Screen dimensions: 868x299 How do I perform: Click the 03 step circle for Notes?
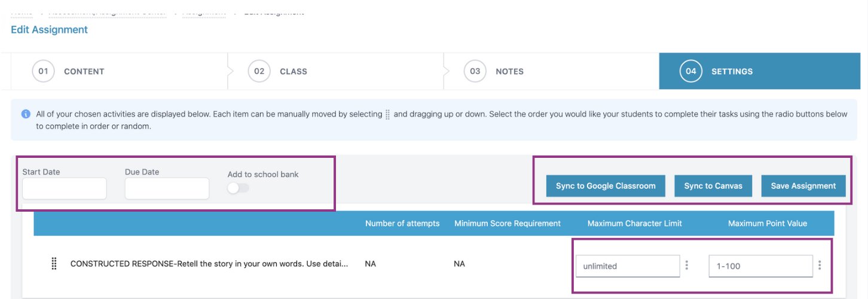(x=475, y=71)
